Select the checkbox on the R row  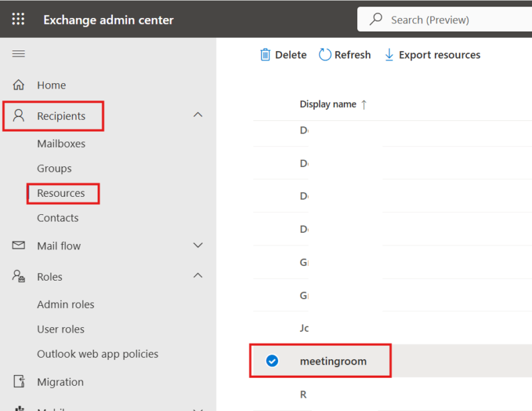point(273,394)
